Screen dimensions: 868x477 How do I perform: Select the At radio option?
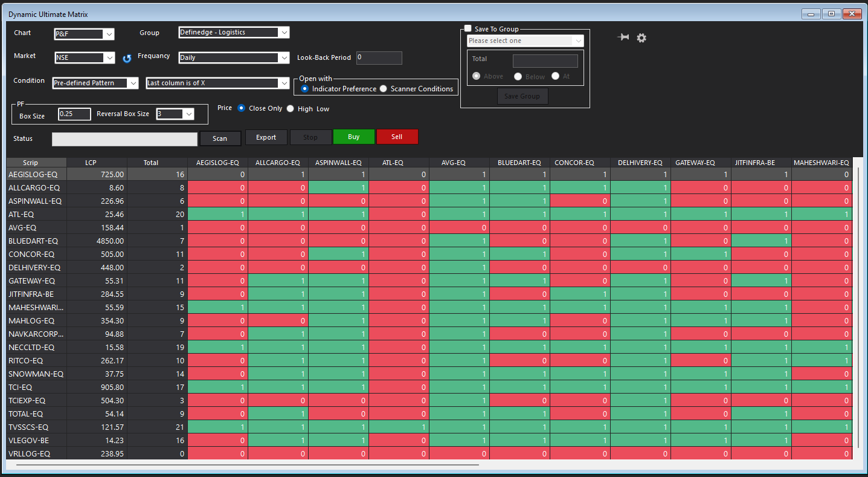point(555,76)
